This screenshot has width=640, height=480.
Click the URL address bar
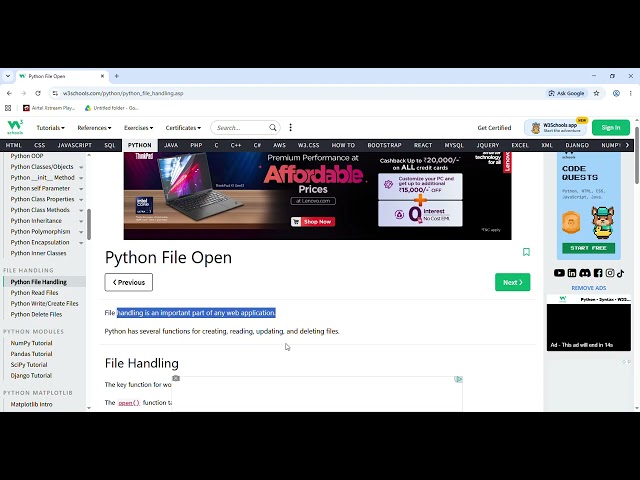302,93
